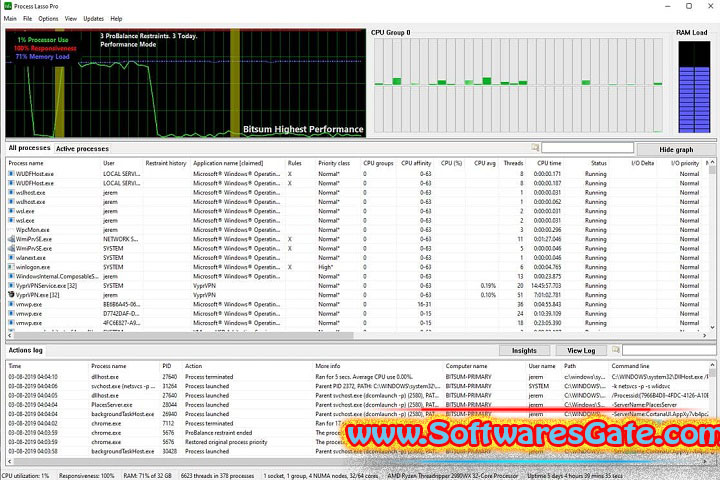Screen dimensions: 720x480
Task: Click vmwp.exe D7742DAF row icon
Action: click(11, 314)
